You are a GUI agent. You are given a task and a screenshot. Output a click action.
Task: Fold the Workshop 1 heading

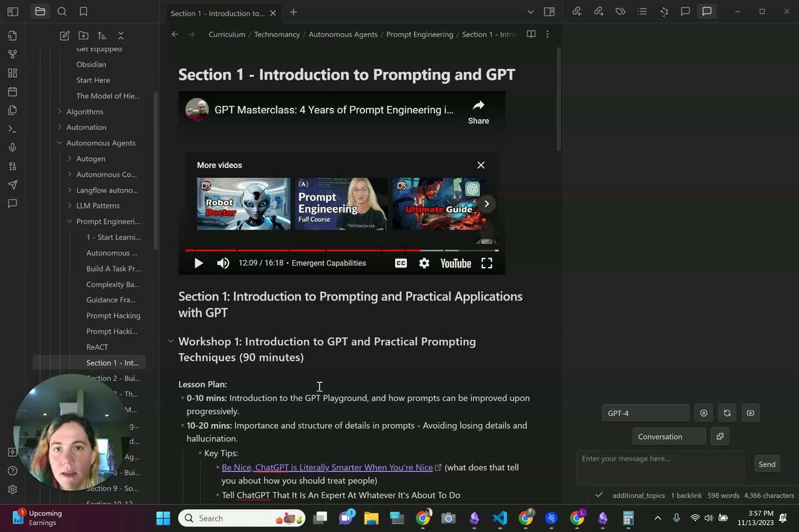[x=170, y=341]
